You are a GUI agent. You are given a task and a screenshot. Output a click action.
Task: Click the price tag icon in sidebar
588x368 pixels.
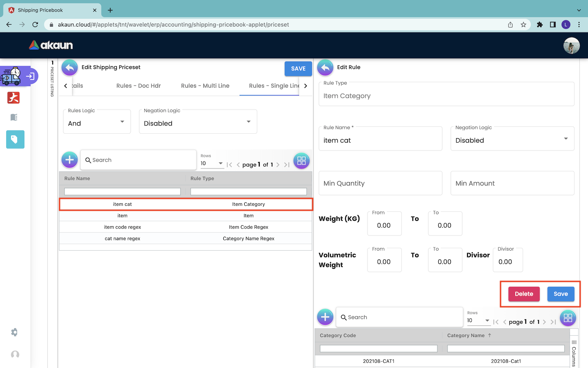[15, 139]
